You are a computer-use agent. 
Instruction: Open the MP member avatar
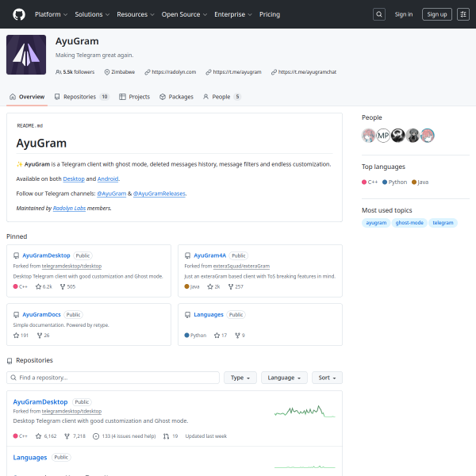[x=383, y=135]
